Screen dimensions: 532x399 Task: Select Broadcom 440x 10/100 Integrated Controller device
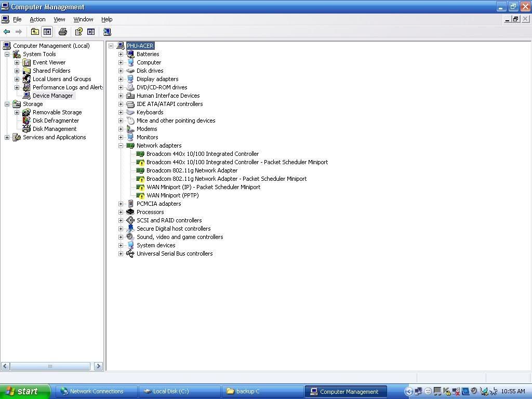point(203,154)
